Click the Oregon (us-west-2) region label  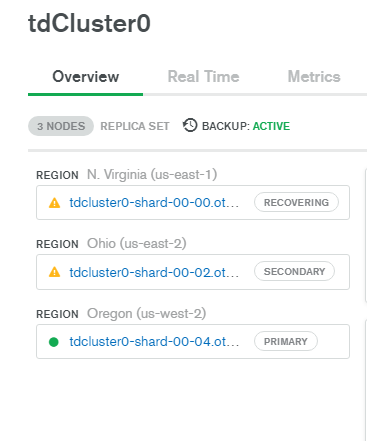[147, 313]
